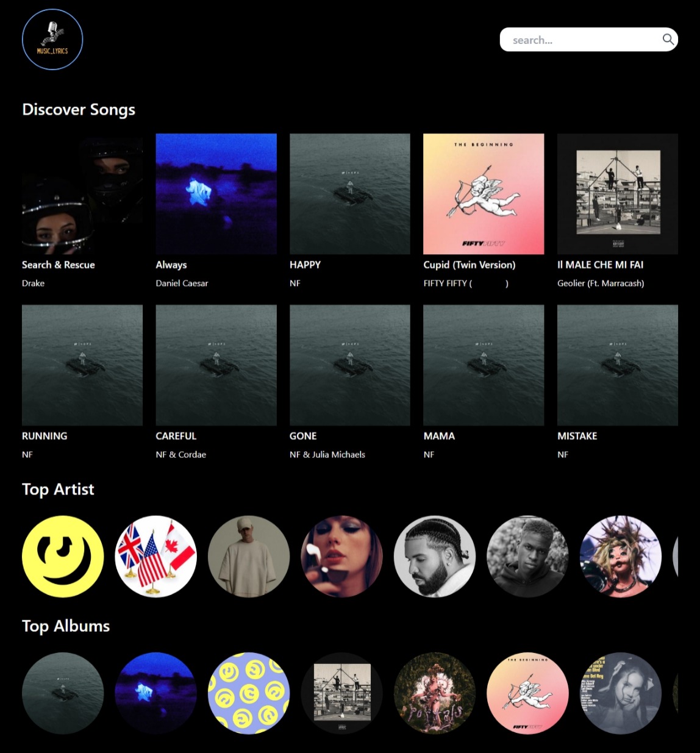The width and height of the screenshot is (700, 753).
Task: Open the black-and-white hoodie artist avatar
Action: (x=527, y=557)
